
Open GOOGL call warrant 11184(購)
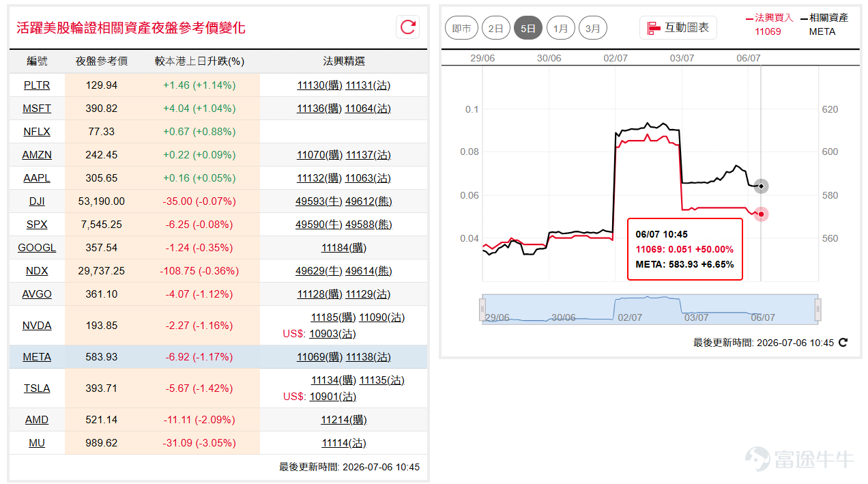tap(344, 248)
